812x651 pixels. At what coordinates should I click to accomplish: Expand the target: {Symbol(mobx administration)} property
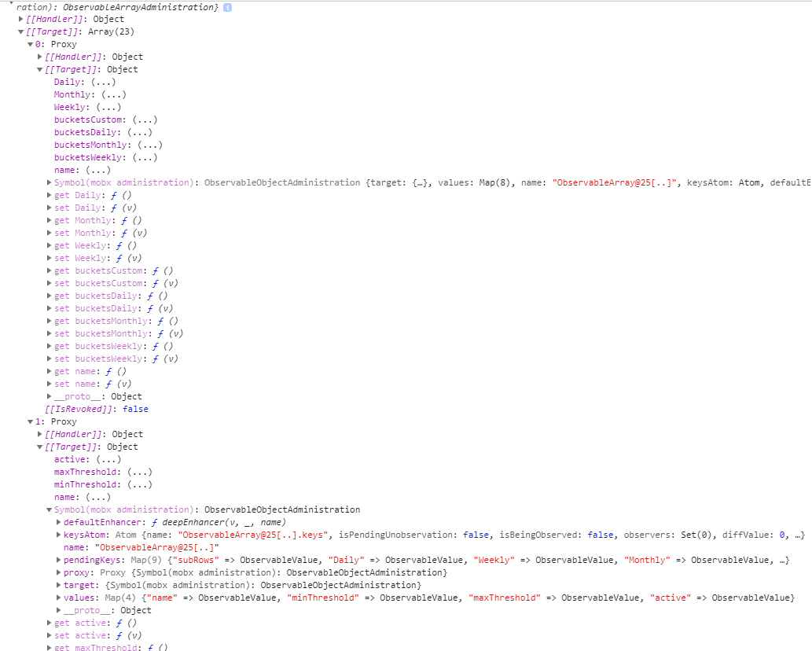tap(58, 585)
